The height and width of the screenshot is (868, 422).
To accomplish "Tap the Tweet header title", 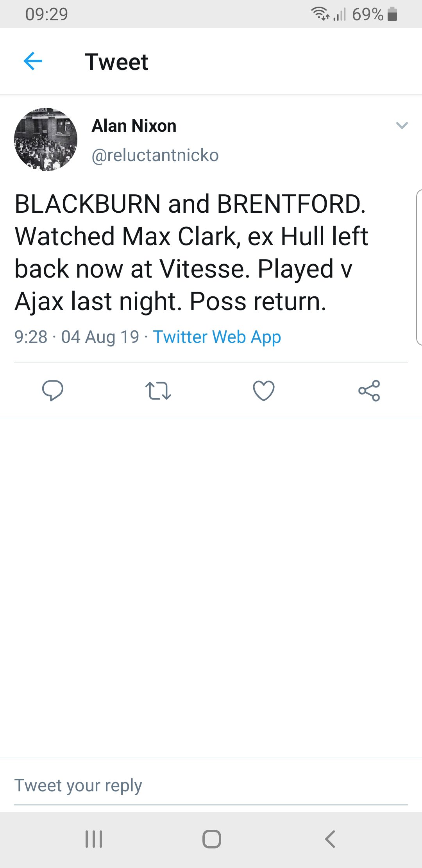I will (x=116, y=62).
